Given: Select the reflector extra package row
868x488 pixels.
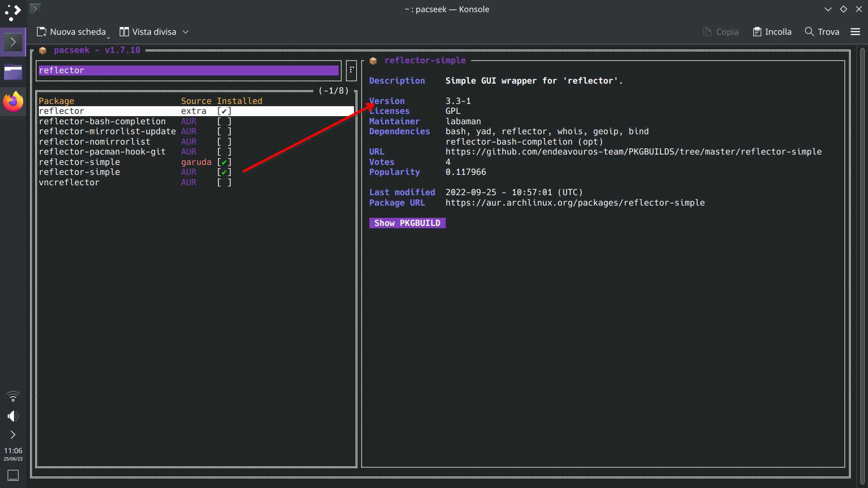Looking at the screenshot, I should click(196, 111).
